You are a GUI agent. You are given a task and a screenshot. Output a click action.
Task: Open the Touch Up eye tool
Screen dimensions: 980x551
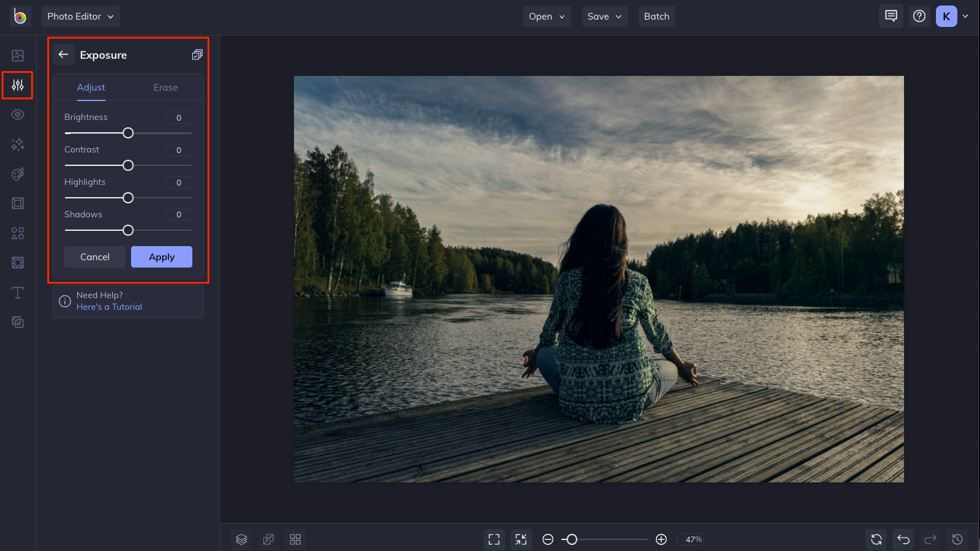[17, 114]
